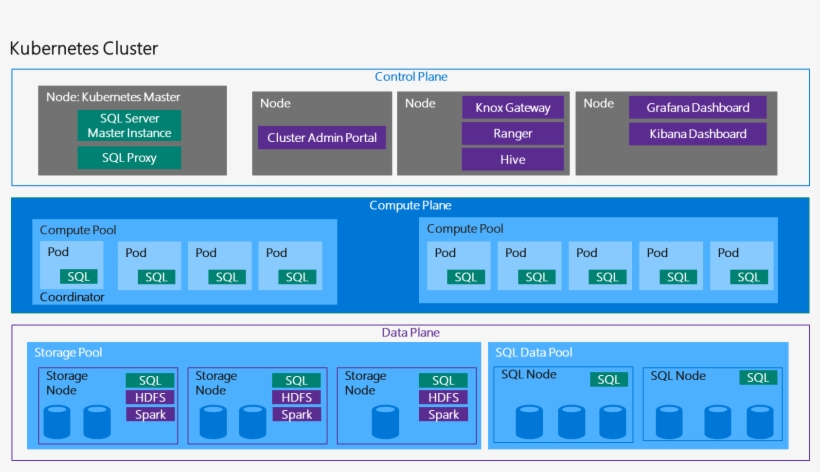
Task: Click the Knox Gateway box
Action: (512, 108)
